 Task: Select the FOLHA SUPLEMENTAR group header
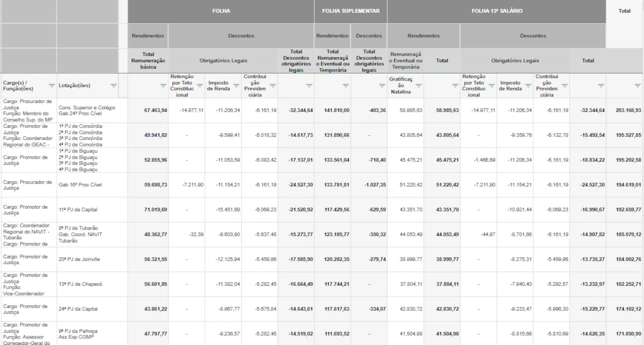coord(351,11)
